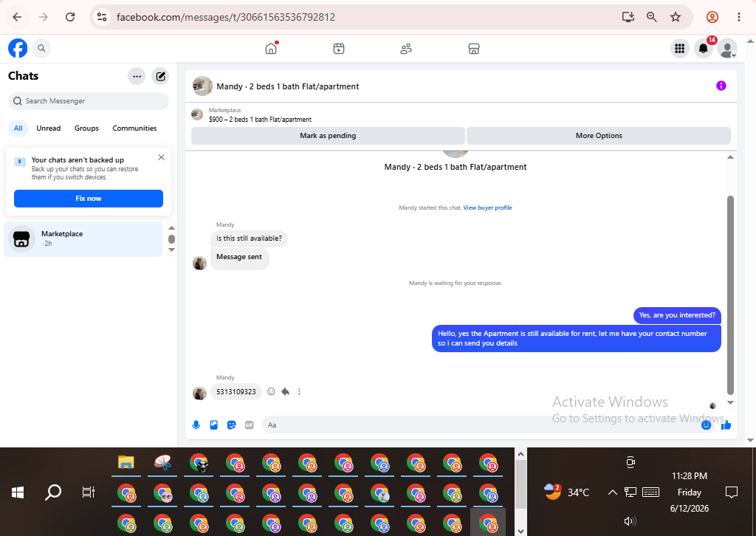Open the Marketplace chat entry
The height and width of the screenshot is (536, 756).
point(83,238)
